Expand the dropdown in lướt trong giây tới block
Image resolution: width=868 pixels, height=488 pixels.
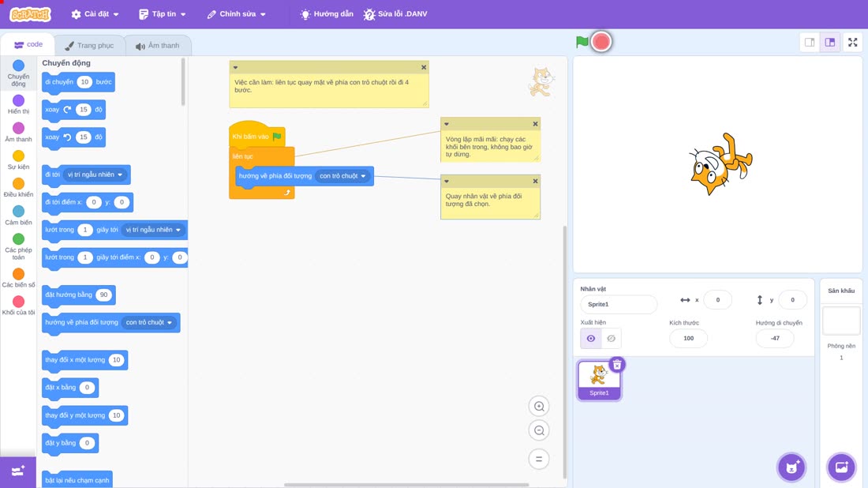[x=153, y=230]
